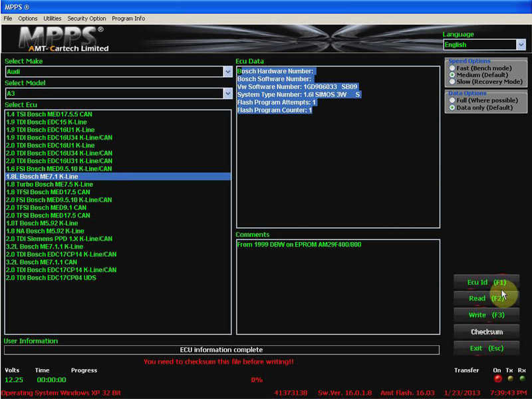This screenshot has width=532, height=399.
Task: Open the Security Option menu
Action: (x=86, y=19)
